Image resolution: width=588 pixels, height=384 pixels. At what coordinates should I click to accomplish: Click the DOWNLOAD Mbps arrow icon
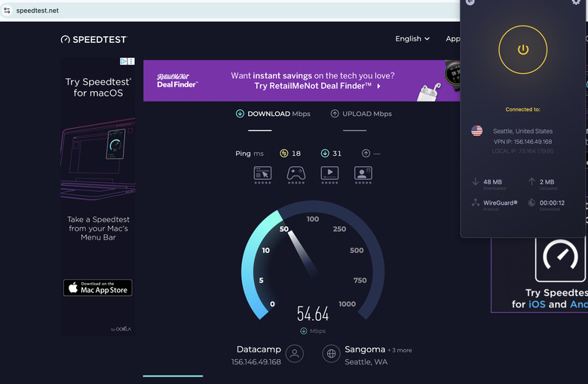tap(240, 114)
